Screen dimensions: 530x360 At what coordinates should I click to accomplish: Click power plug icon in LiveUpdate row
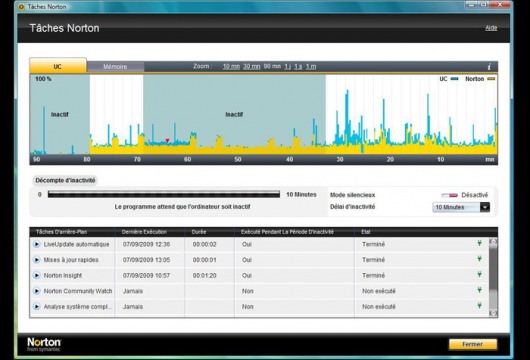(479, 243)
